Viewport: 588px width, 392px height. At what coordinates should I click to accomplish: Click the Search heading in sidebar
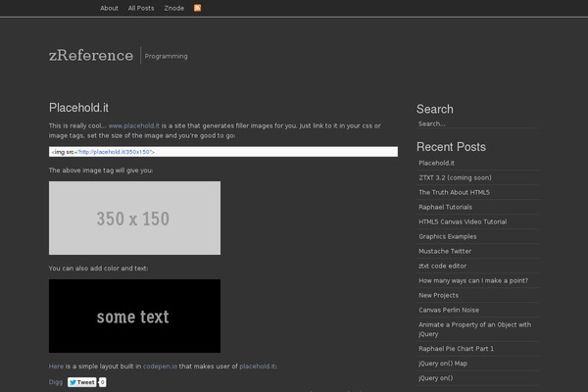click(x=435, y=109)
